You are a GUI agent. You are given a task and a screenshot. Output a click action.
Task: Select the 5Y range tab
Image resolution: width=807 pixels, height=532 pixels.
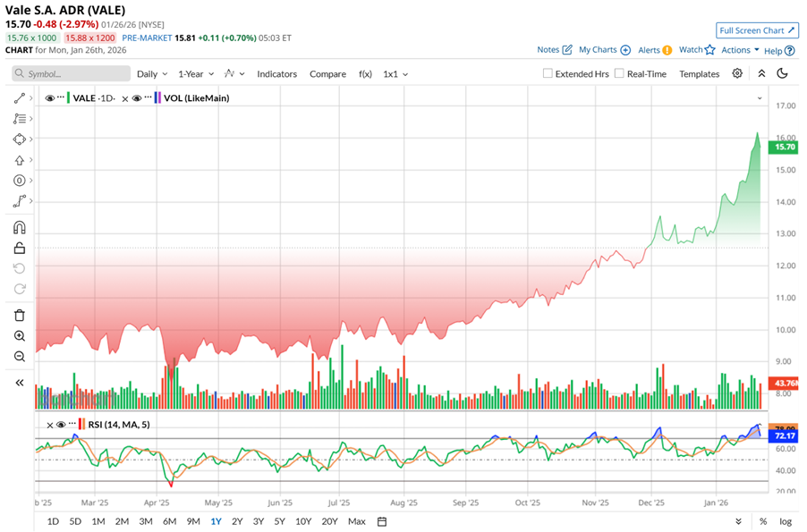[279, 521]
